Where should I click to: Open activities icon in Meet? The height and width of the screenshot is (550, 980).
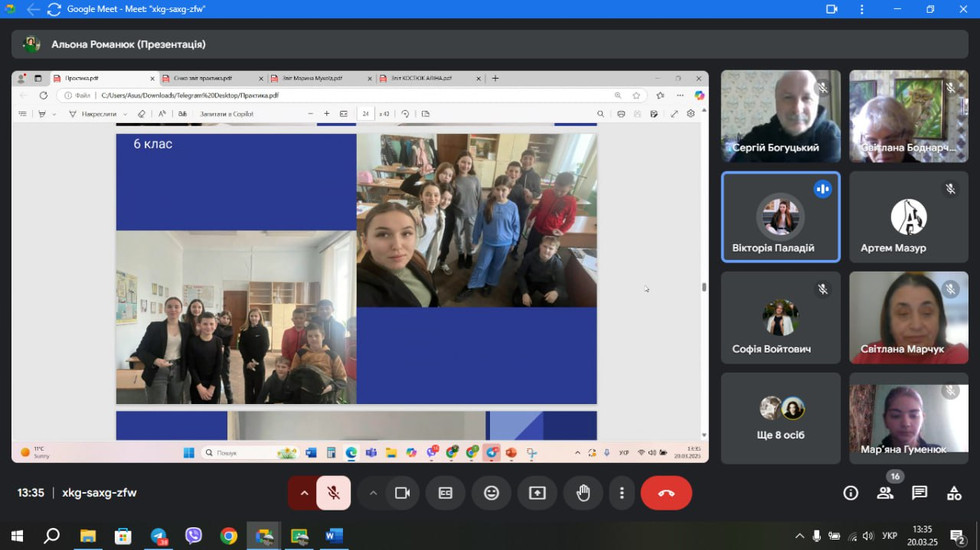coord(954,493)
